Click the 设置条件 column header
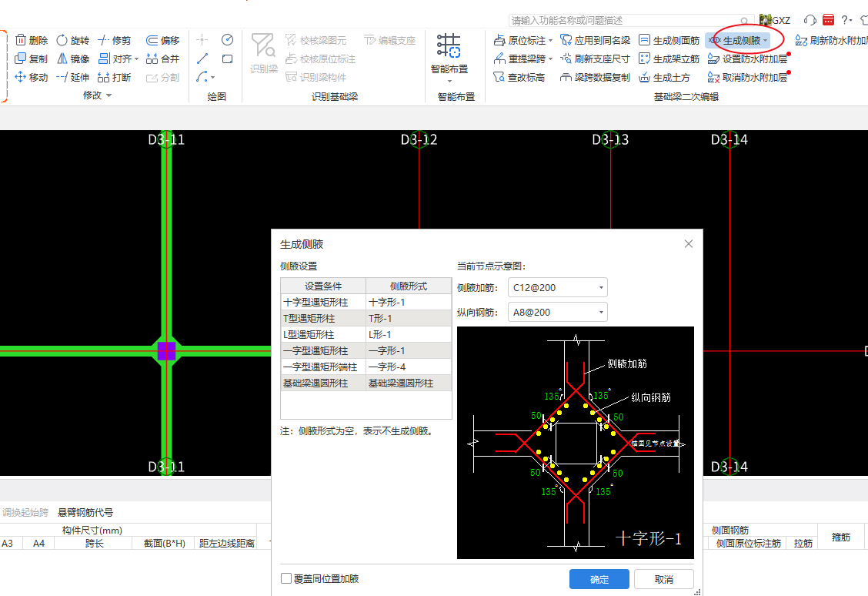This screenshot has width=868, height=596. (323, 286)
